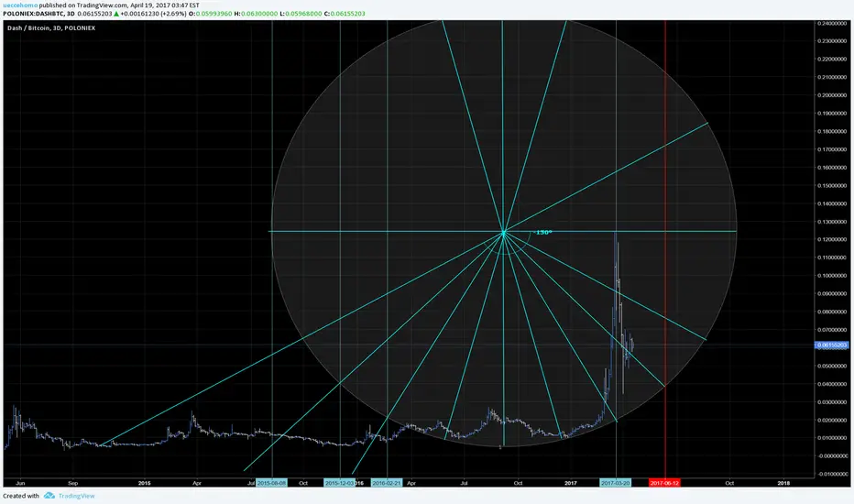Click the 0.24000000 price axis label
854x504 pixels.
832,24
